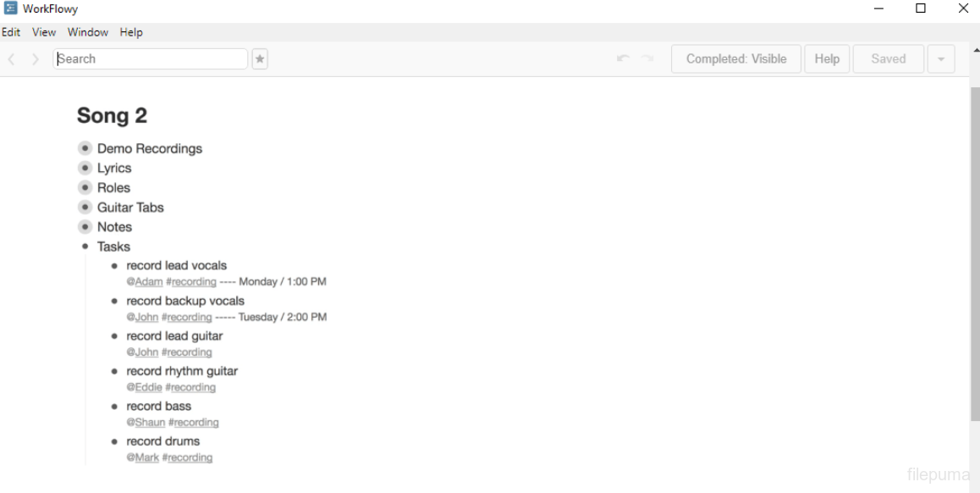Star this page with the star icon
This screenshot has width=980, height=493.
click(x=260, y=59)
